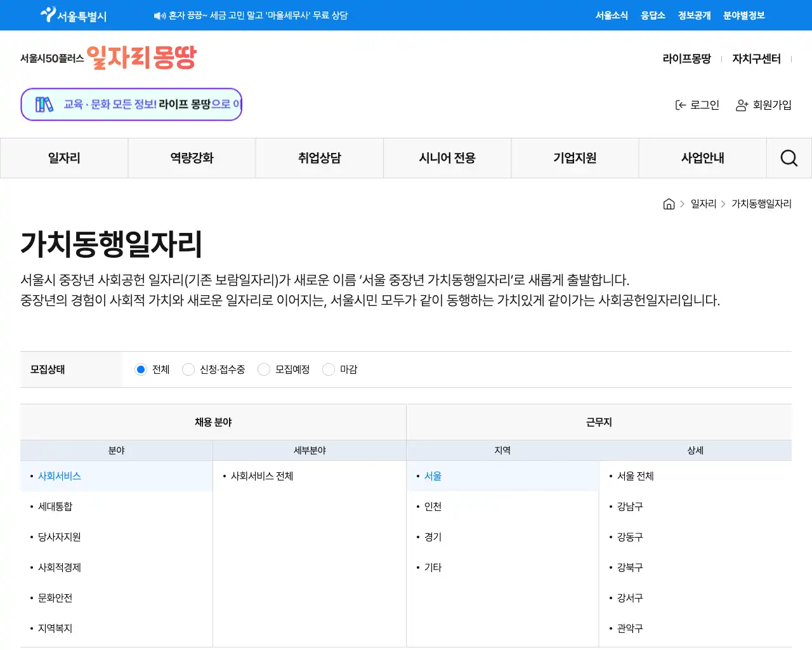Open 정보공개 from the top utility links
This screenshot has height=650, width=812.
(693, 15)
